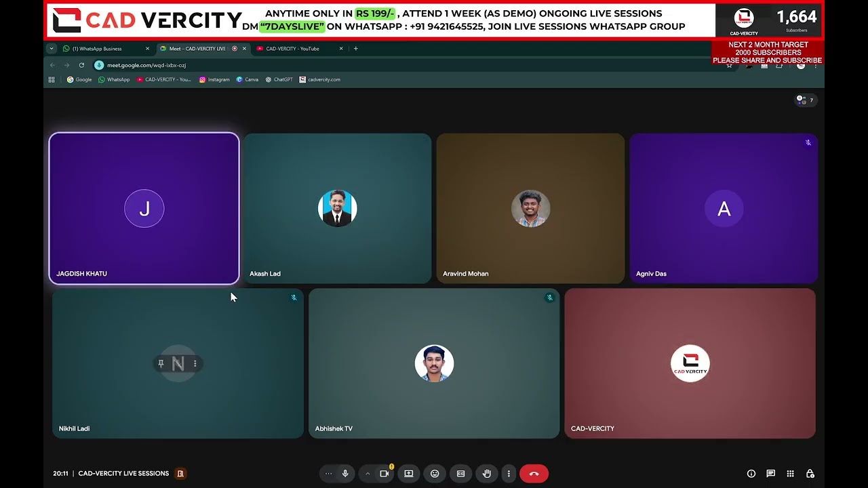Click "CAD-VERCITY LIVE SESSIONS" meeting name

[123, 474]
